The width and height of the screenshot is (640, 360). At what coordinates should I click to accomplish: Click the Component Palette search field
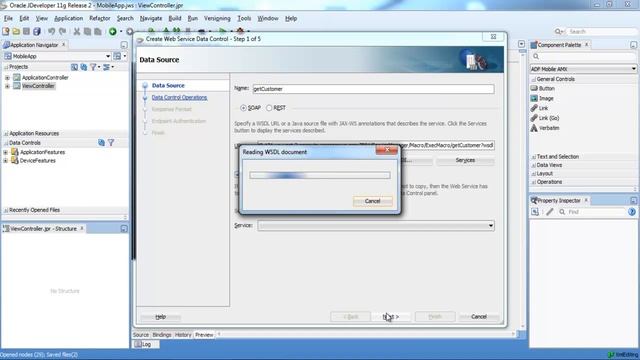click(584, 56)
